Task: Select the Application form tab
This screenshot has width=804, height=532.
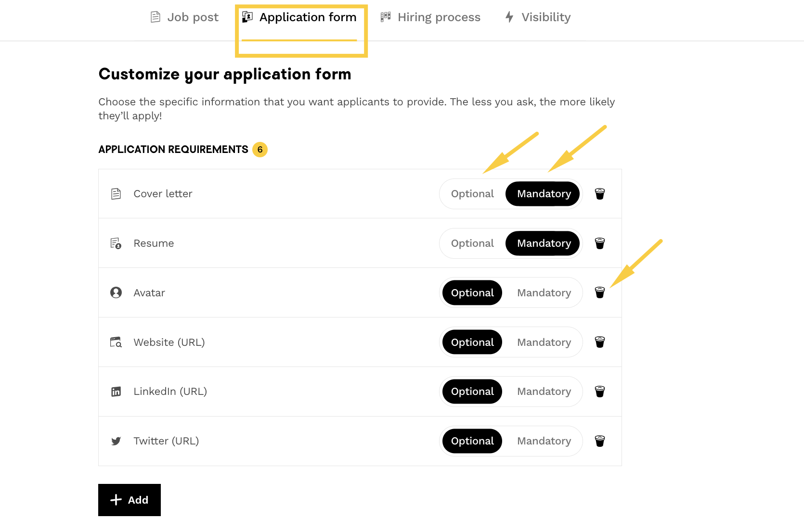Action: (x=299, y=17)
